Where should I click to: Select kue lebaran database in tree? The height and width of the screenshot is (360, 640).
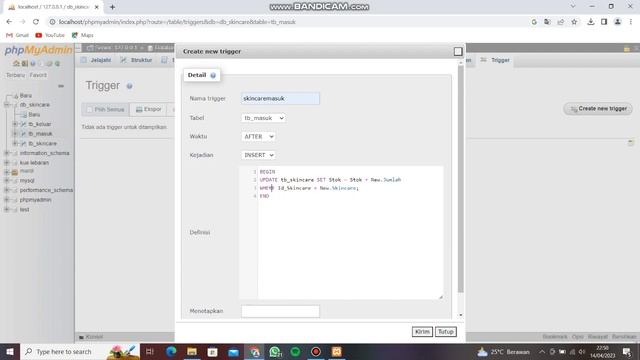pyautogui.click(x=34, y=163)
